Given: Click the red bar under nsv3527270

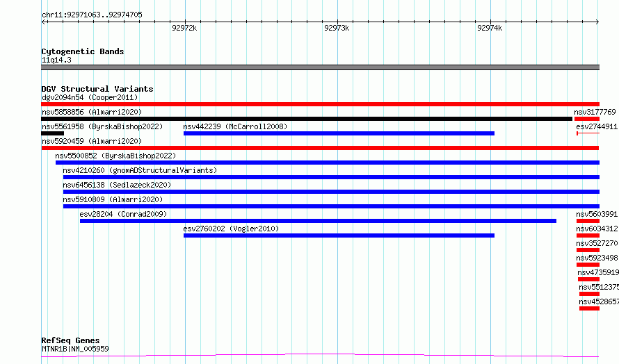Looking at the screenshot, I should 588,250.
